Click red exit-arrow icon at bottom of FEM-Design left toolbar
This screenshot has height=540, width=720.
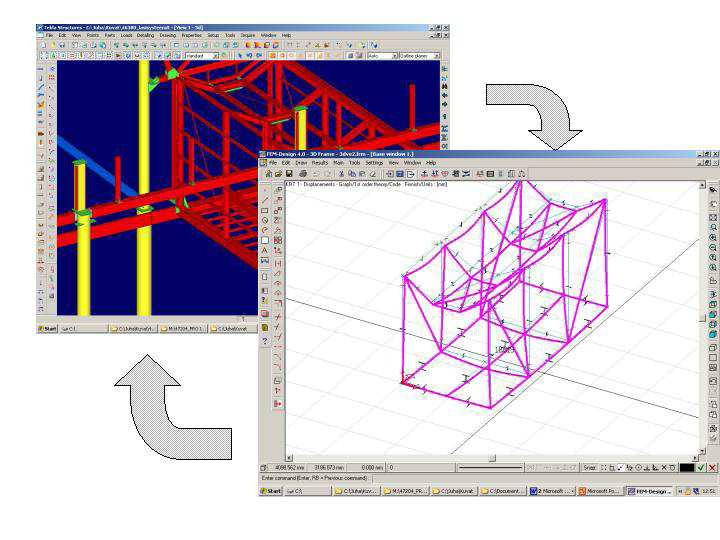[277, 403]
